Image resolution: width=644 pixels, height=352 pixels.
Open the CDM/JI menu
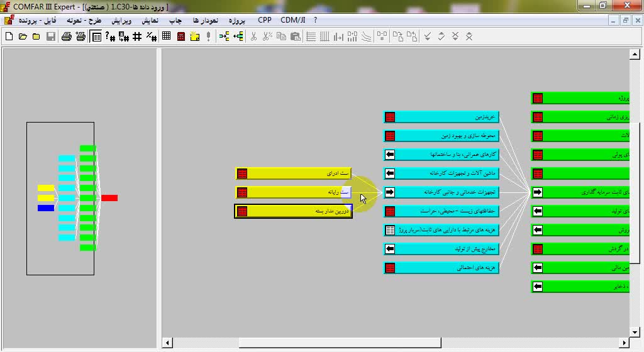[x=292, y=20]
